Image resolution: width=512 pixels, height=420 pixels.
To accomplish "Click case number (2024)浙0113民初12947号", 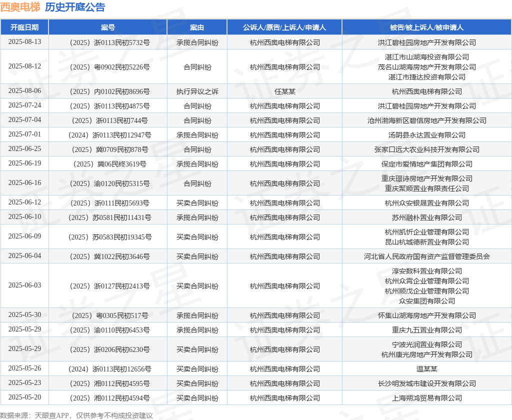I will pyautogui.click(x=109, y=135).
